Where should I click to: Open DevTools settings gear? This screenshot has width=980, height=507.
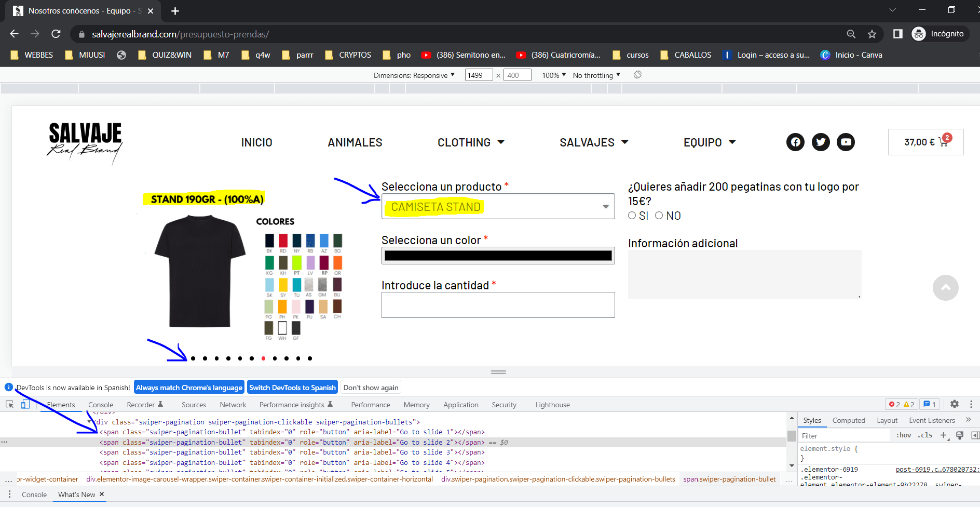[954, 404]
